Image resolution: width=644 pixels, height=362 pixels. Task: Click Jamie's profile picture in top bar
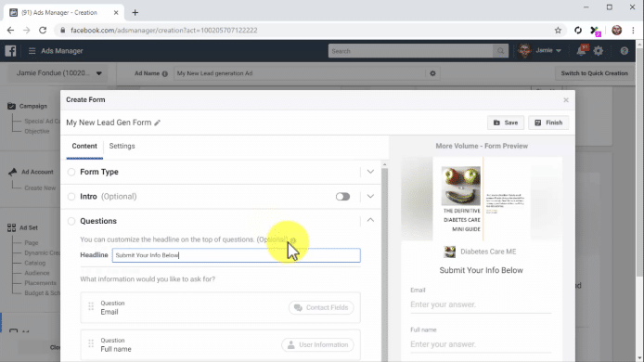[524, 51]
